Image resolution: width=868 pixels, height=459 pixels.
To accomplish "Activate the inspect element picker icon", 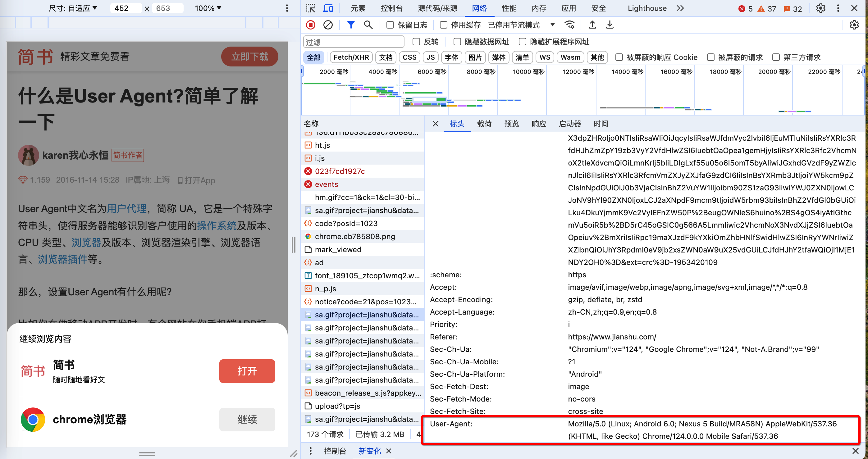I will [310, 8].
